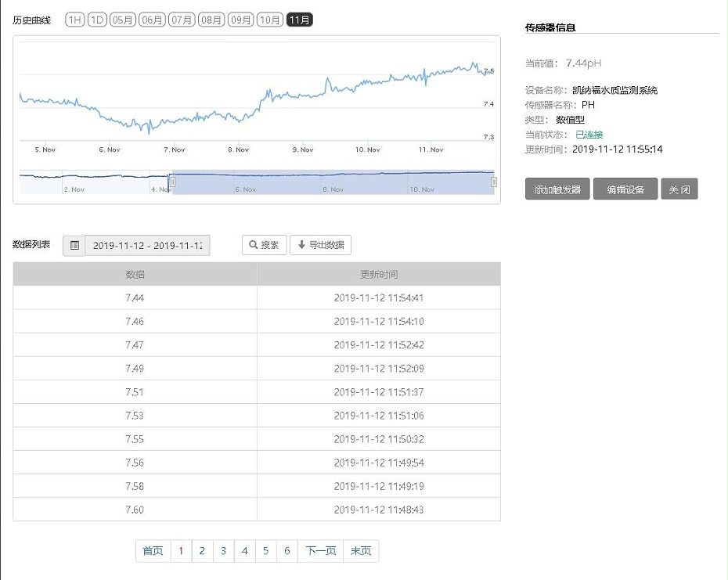The height and width of the screenshot is (580, 728).
Task: Click the 10. Nov main chart axis label
Action: tap(368, 150)
